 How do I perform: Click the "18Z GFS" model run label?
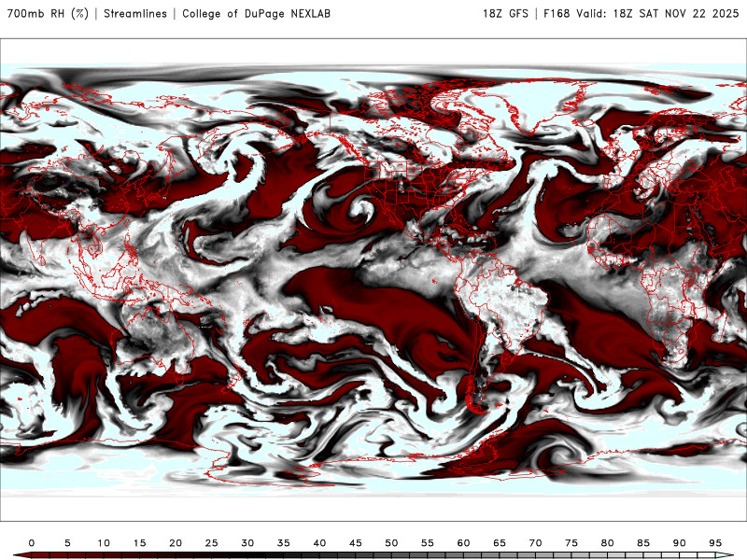click(505, 14)
